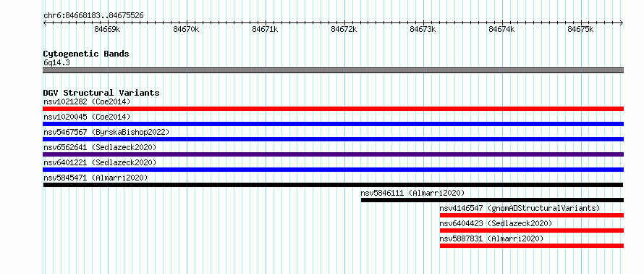Select the blue nsv5467567 variant bar
Screen dimensions: 644x274
(333, 139)
